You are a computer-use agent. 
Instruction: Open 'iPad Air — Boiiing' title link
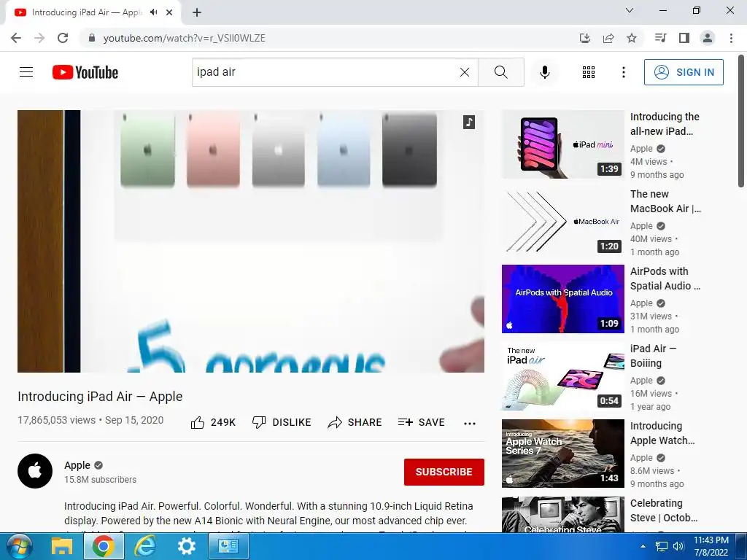[x=653, y=356]
